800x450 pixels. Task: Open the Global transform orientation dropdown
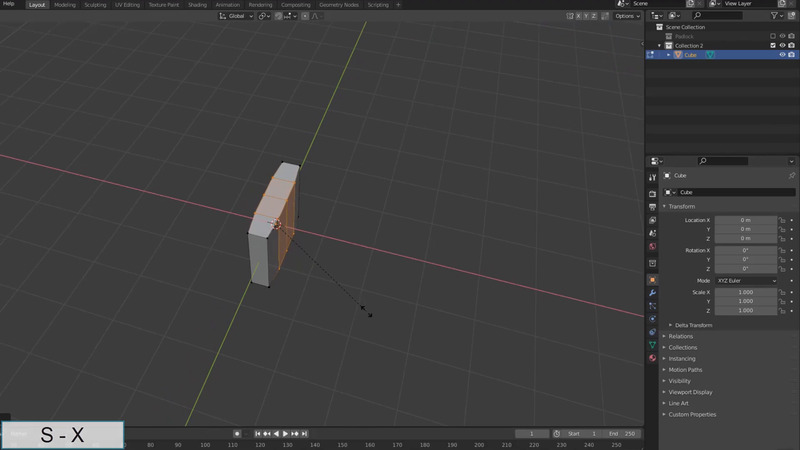pyautogui.click(x=238, y=16)
